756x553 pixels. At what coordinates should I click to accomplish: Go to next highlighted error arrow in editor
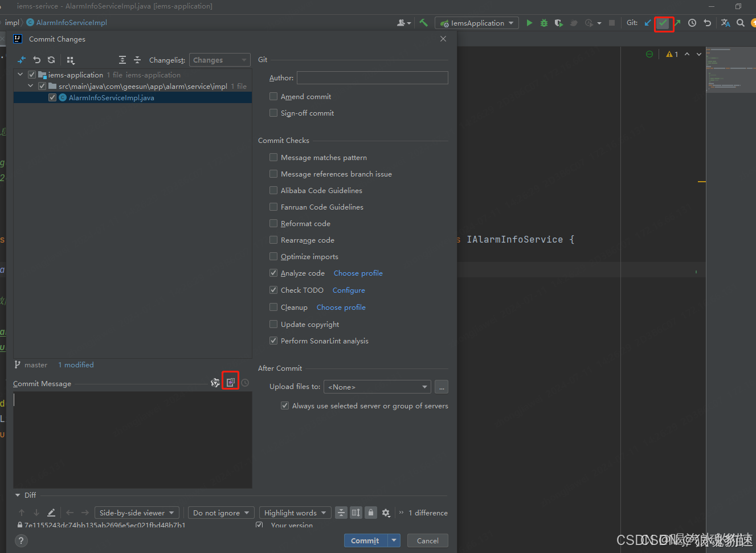pos(699,54)
